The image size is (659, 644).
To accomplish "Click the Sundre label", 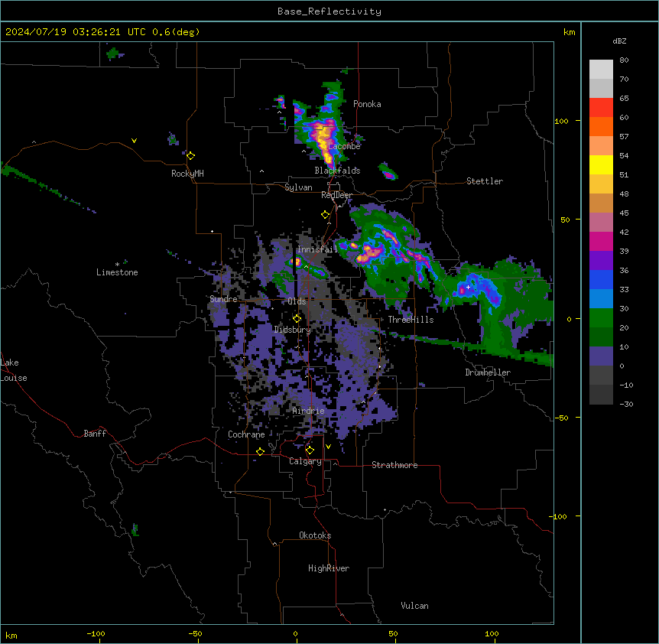I will tap(223, 299).
